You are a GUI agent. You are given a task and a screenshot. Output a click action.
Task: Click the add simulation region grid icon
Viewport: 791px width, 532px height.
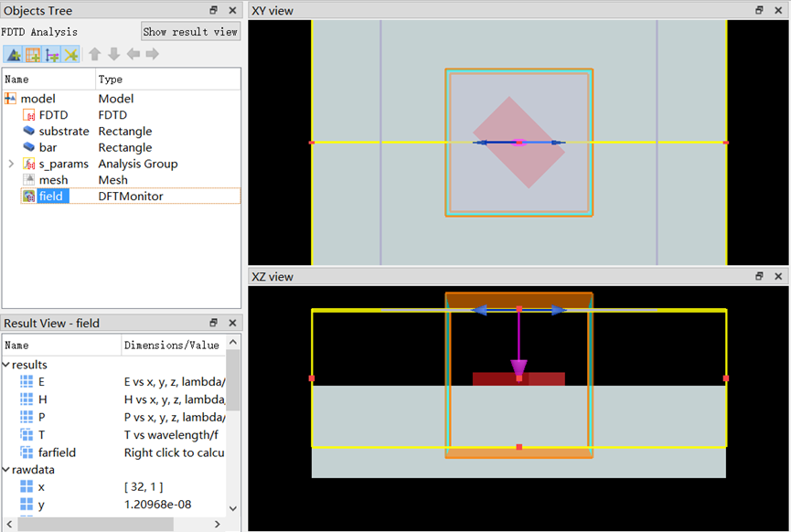coord(33,54)
